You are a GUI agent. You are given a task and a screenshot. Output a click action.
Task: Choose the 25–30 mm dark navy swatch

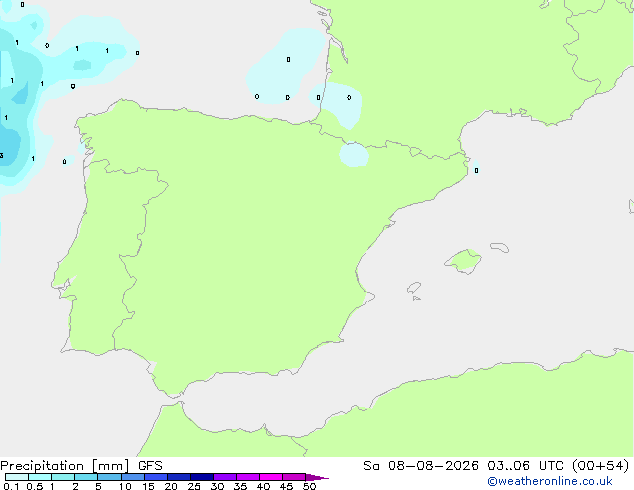click(x=202, y=477)
